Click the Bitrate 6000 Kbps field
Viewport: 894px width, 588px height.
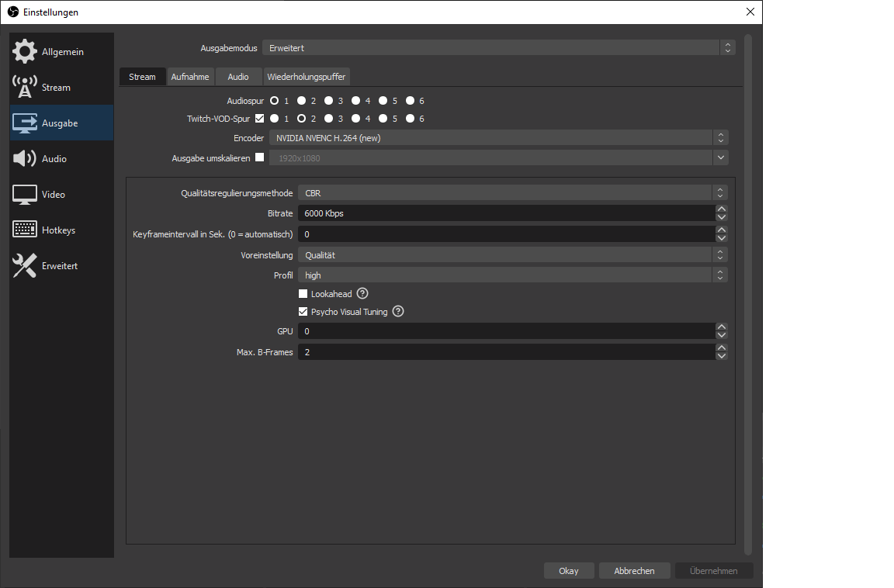[x=506, y=213]
